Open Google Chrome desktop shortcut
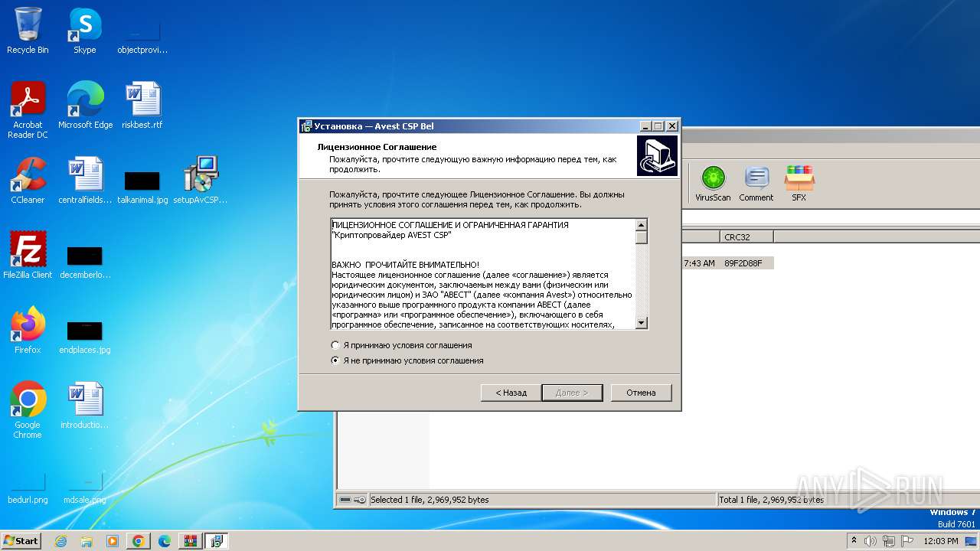 point(28,410)
